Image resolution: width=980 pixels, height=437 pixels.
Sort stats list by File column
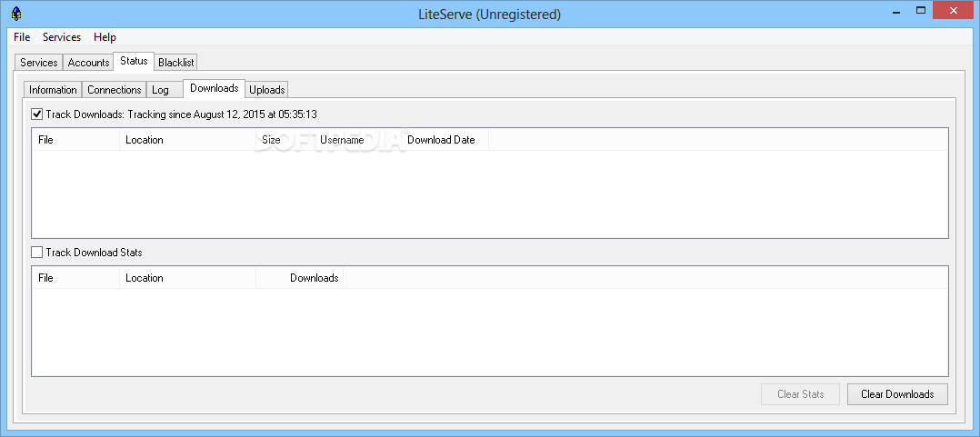coord(75,278)
